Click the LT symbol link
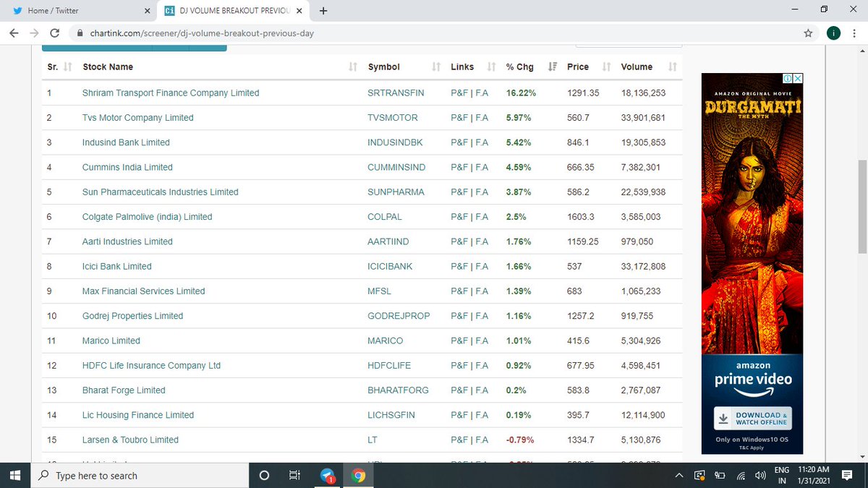The width and height of the screenshot is (868, 488). pos(373,440)
